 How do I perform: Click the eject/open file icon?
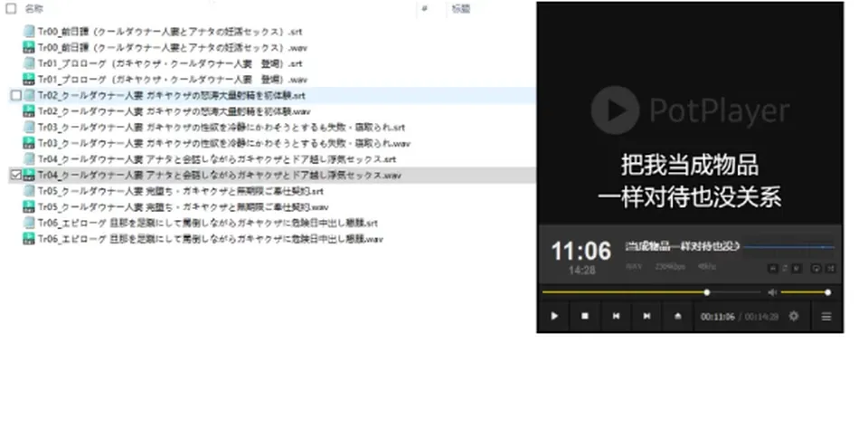[x=677, y=316]
